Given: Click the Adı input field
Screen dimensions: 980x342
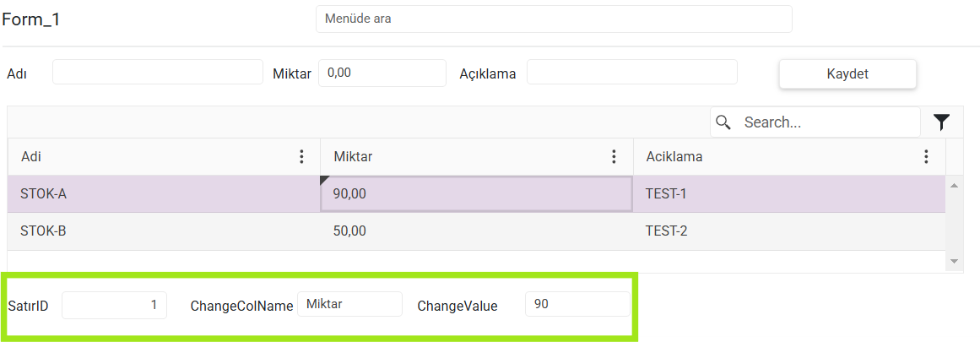Looking at the screenshot, I should click(x=158, y=72).
